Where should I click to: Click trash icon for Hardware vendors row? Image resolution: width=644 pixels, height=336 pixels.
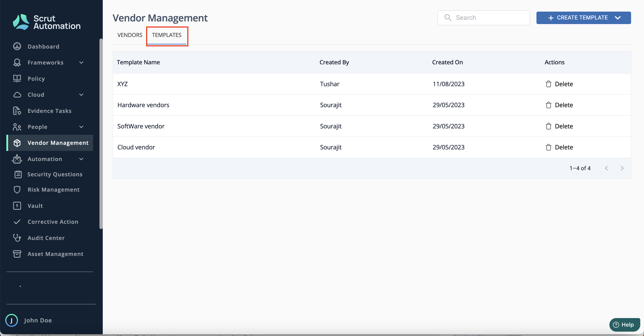tap(548, 105)
